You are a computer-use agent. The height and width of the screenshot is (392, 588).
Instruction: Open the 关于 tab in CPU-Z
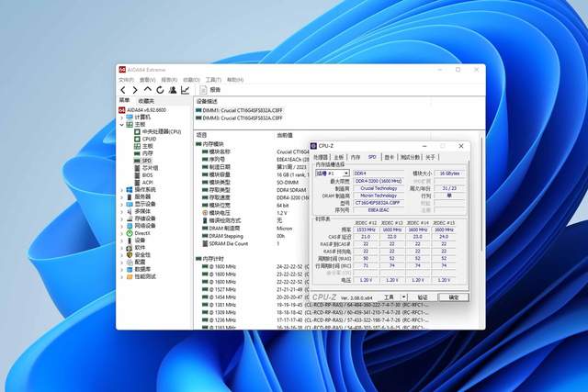click(x=430, y=157)
